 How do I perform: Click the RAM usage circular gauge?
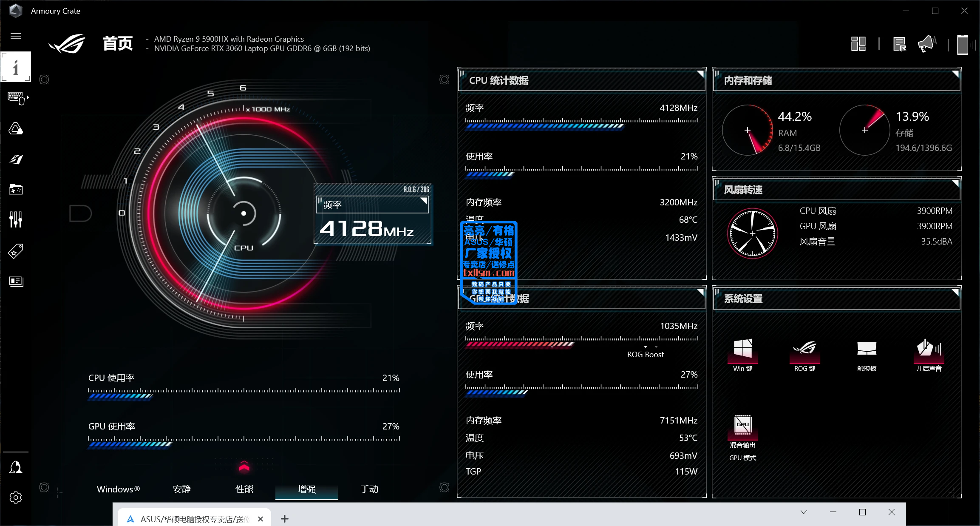pos(748,130)
